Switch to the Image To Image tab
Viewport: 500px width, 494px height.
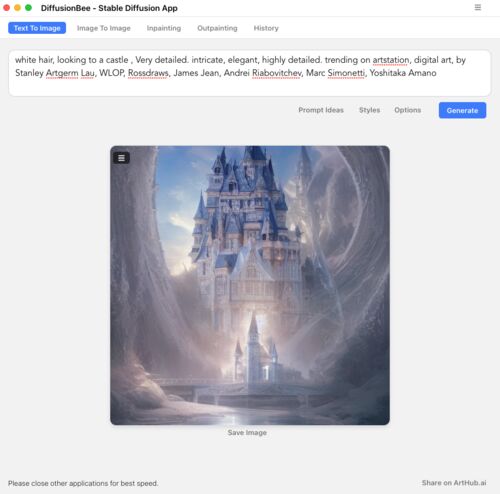tap(104, 28)
